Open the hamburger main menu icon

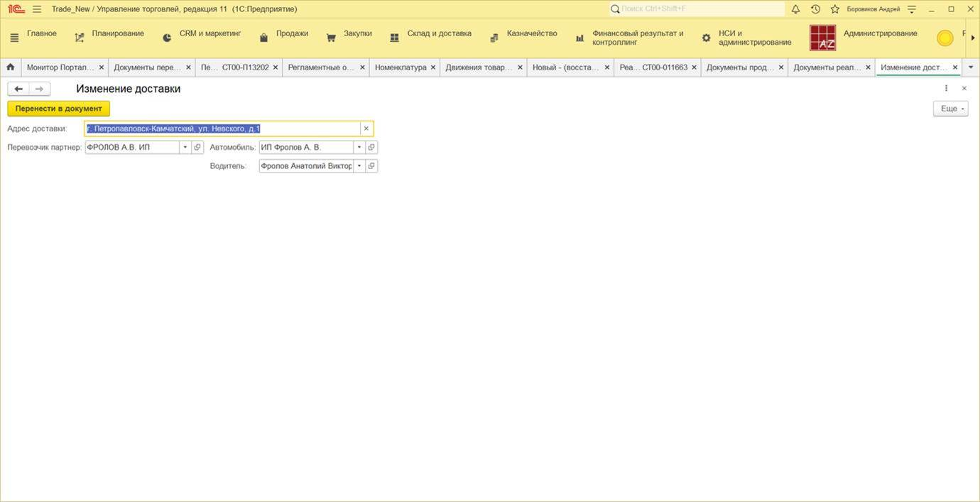(37, 9)
